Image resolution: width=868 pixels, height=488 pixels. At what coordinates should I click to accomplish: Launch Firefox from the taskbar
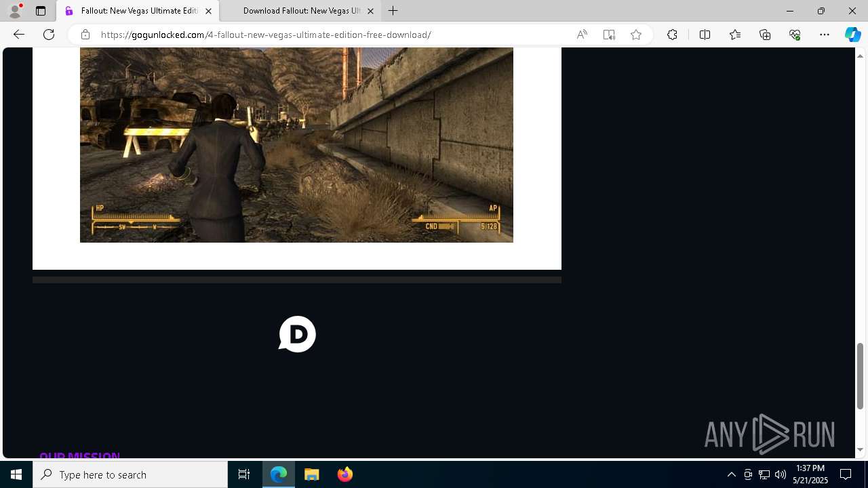[x=344, y=474]
